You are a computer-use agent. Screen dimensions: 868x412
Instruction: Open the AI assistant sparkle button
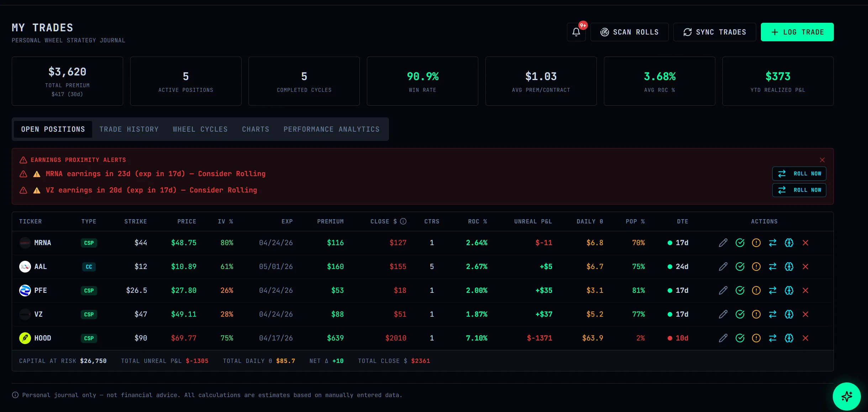pos(847,396)
